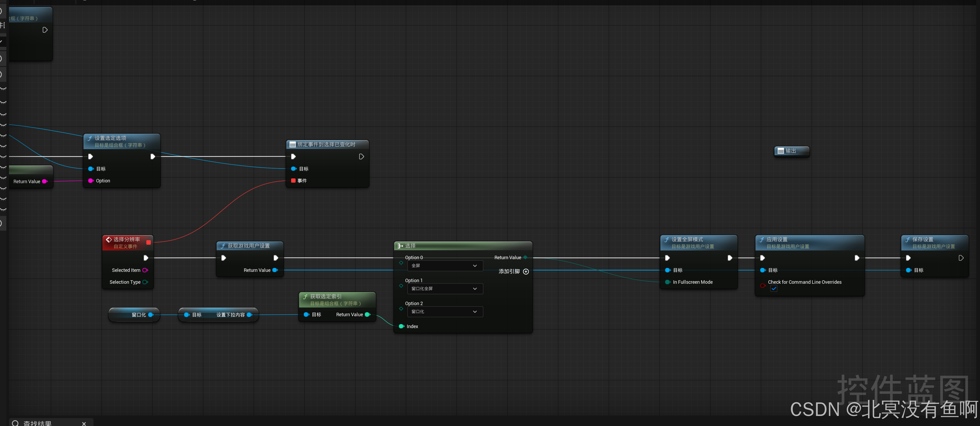This screenshot has height=426, width=980.
Task: Click the 添加引脚 plus icon
Action: click(x=526, y=271)
